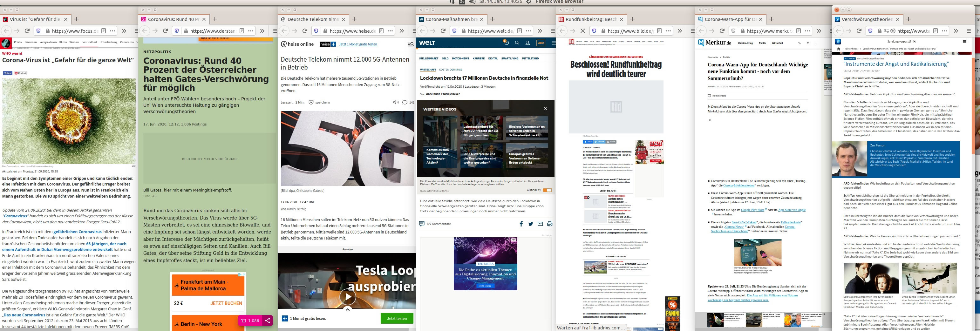
Task: Close WELT 'Weitere Videos' overlay
Action: click(546, 109)
